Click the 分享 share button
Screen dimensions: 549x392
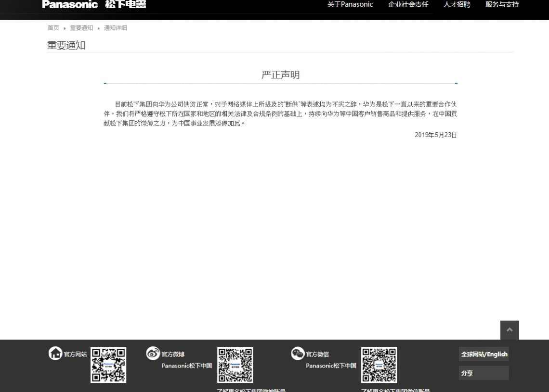(484, 373)
